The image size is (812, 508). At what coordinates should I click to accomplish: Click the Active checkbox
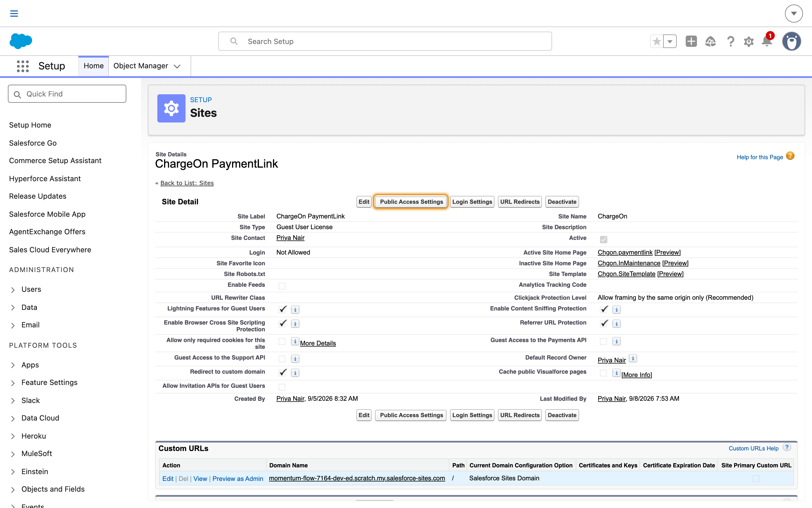point(603,239)
